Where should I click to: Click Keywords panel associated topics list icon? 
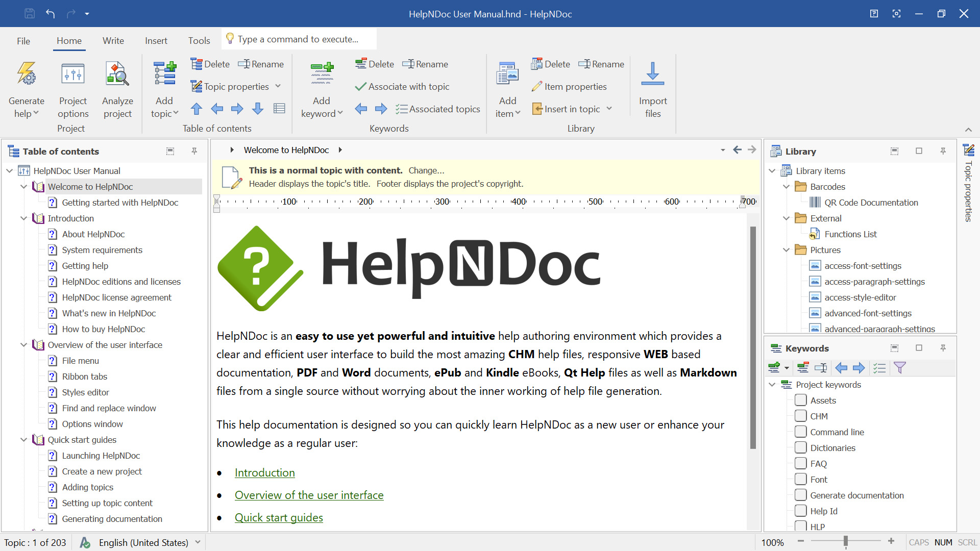879,368
